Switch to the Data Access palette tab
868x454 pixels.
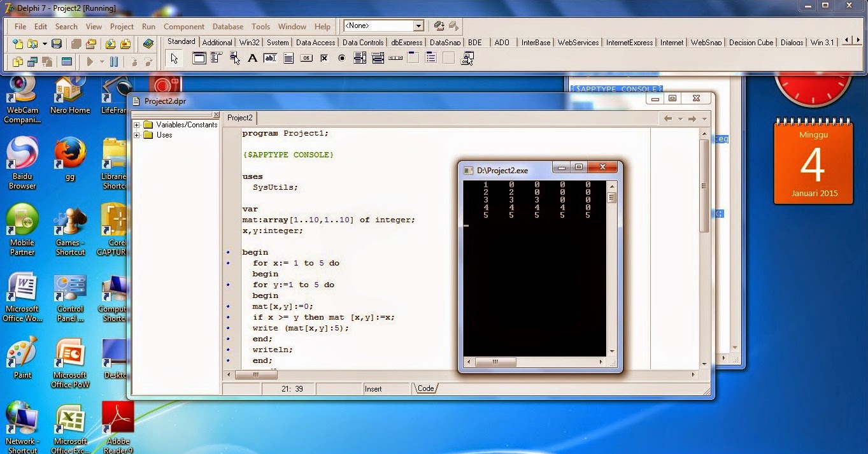pyautogui.click(x=315, y=43)
